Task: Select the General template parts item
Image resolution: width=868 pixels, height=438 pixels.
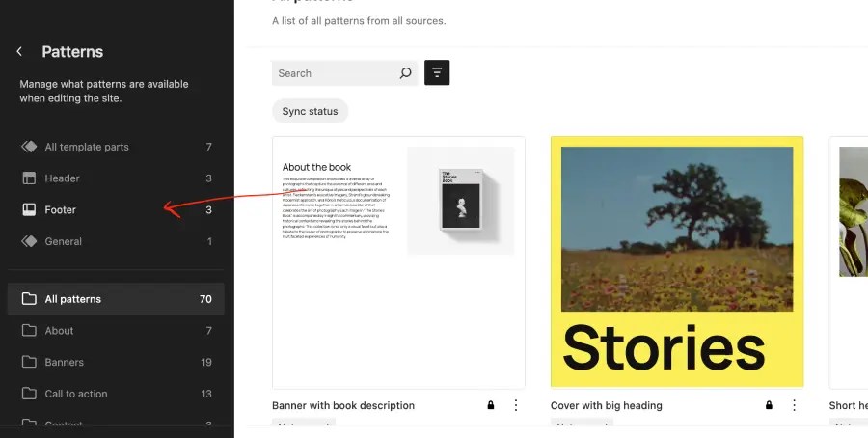Action: tap(64, 241)
